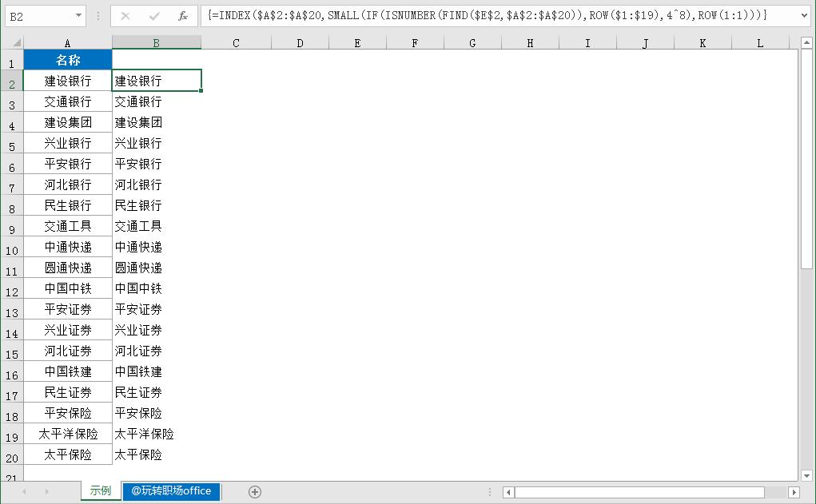Image resolution: width=816 pixels, height=504 pixels.
Task: Click cell A12 中国中铁
Action: (68, 288)
